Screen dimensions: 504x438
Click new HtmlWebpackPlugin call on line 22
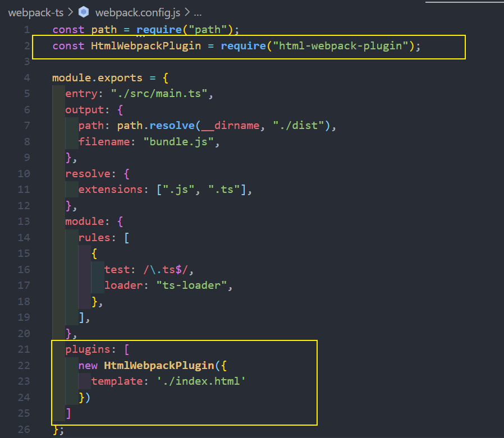tap(152, 366)
